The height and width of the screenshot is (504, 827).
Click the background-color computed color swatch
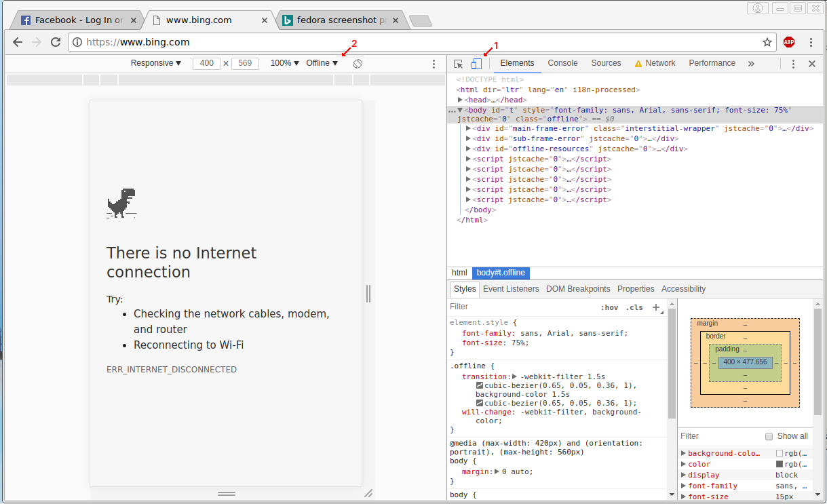point(780,453)
